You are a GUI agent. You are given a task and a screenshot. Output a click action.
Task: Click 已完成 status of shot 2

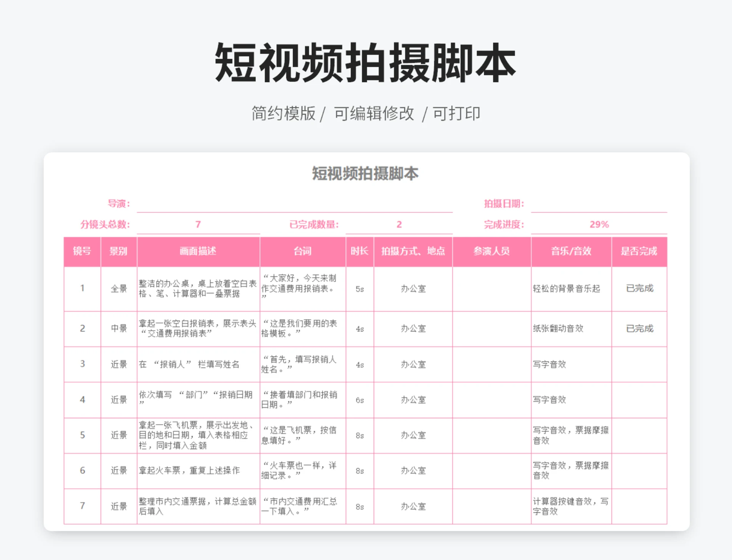coord(640,329)
